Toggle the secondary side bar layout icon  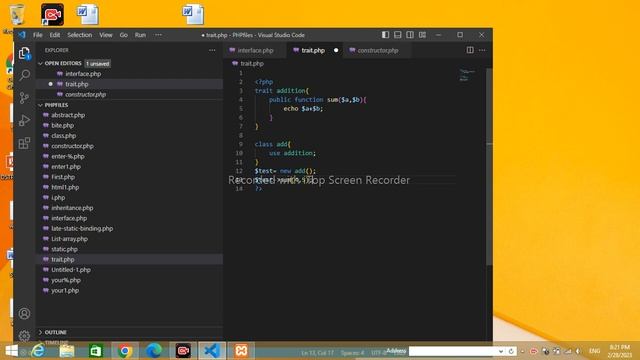[x=410, y=35]
